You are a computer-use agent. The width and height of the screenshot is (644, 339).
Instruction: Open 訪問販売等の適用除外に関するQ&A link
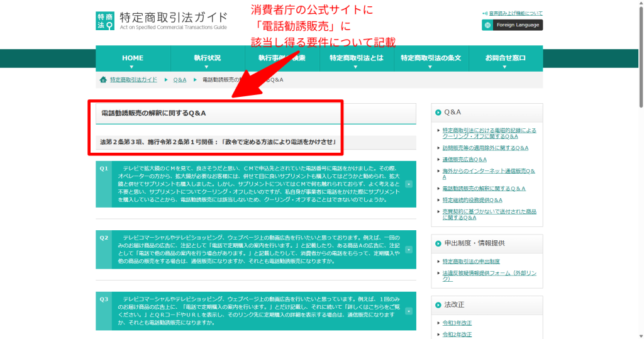[x=486, y=148]
